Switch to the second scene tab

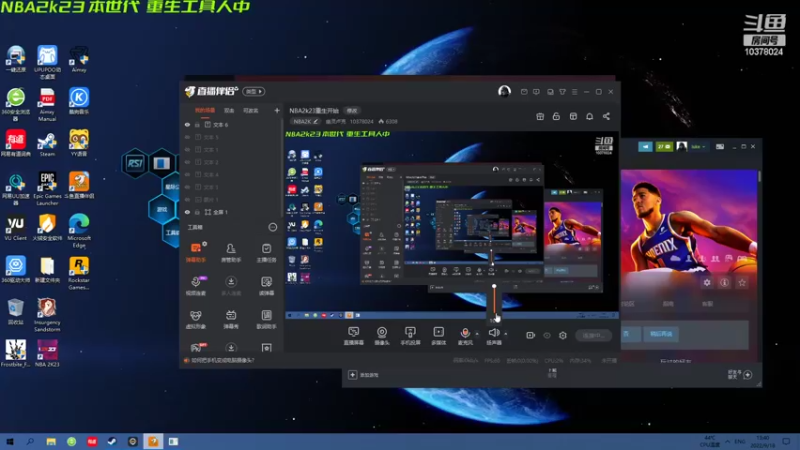(x=229, y=110)
